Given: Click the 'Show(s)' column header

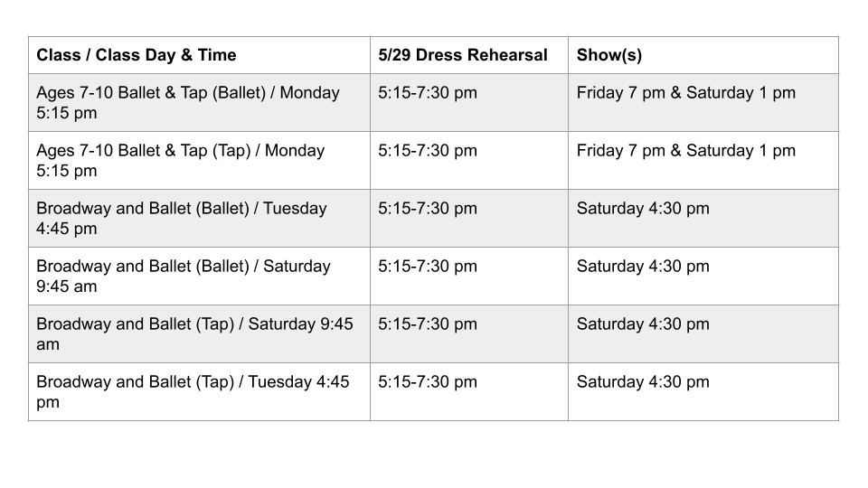Looking at the screenshot, I should pyautogui.click(x=609, y=55).
